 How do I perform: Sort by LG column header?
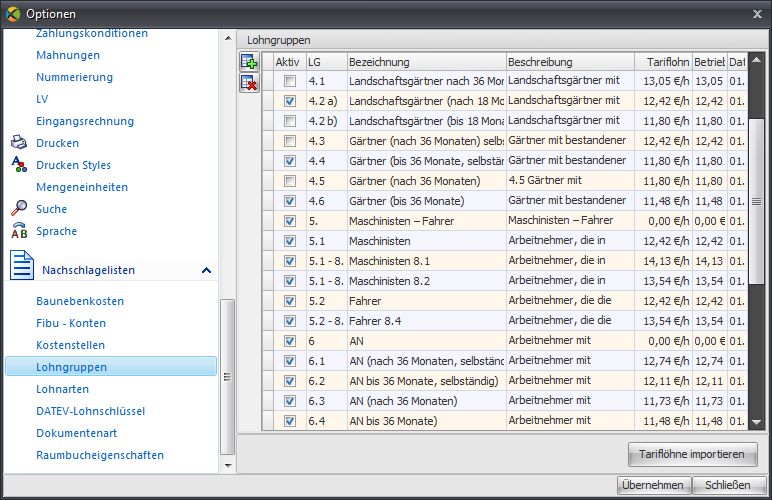pos(327,62)
